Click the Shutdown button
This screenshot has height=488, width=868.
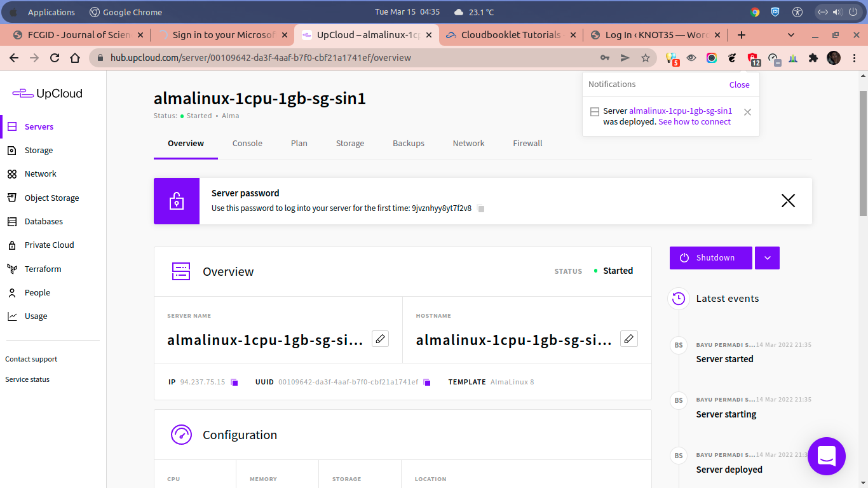tap(711, 258)
